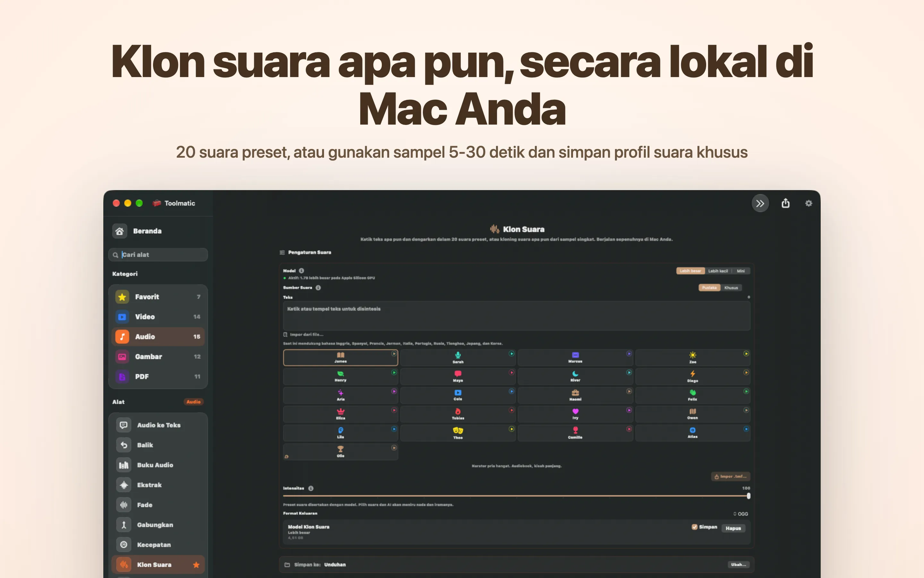Open the Video category
924x578 pixels.
click(158, 317)
